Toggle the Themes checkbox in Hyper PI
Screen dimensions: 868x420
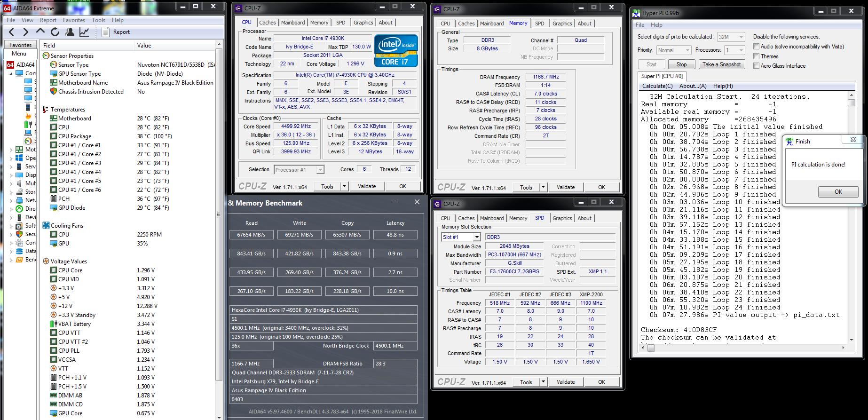[x=756, y=56]
